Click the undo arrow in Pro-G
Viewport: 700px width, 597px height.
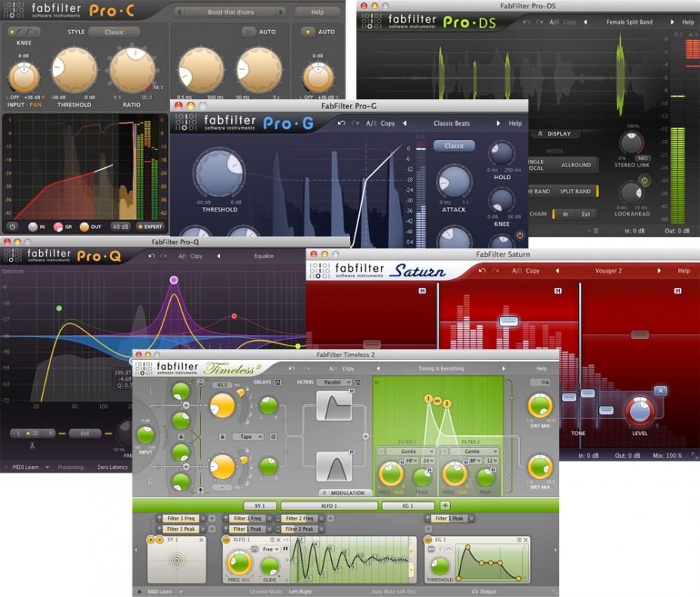click(x=341, y=123)
